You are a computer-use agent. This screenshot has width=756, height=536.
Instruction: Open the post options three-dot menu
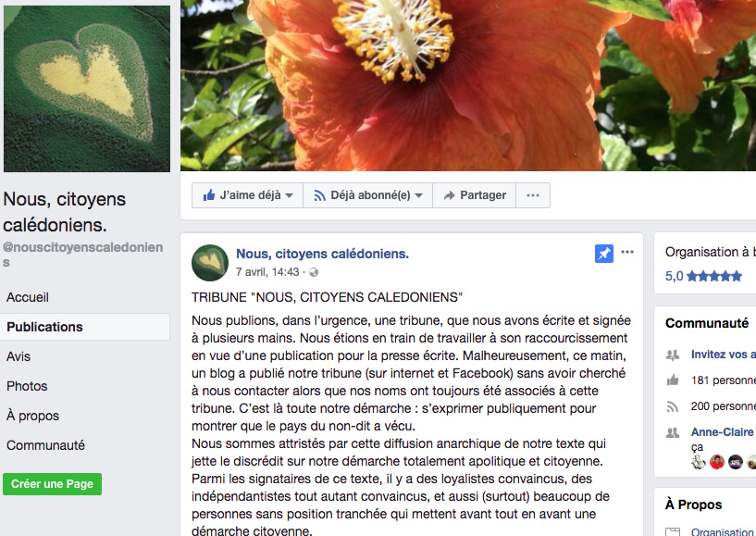point(626,252)
